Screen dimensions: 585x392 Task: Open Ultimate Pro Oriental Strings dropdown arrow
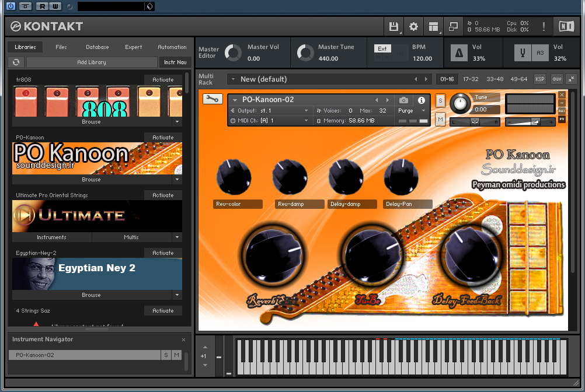pyautogui.click(x=177, y=237)
